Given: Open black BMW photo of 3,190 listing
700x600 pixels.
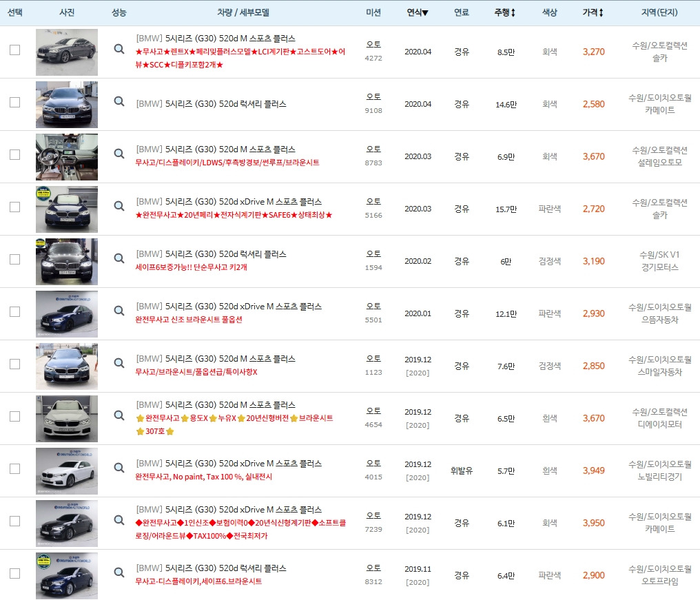Looking at the screenshot, I should click(67, 262).
